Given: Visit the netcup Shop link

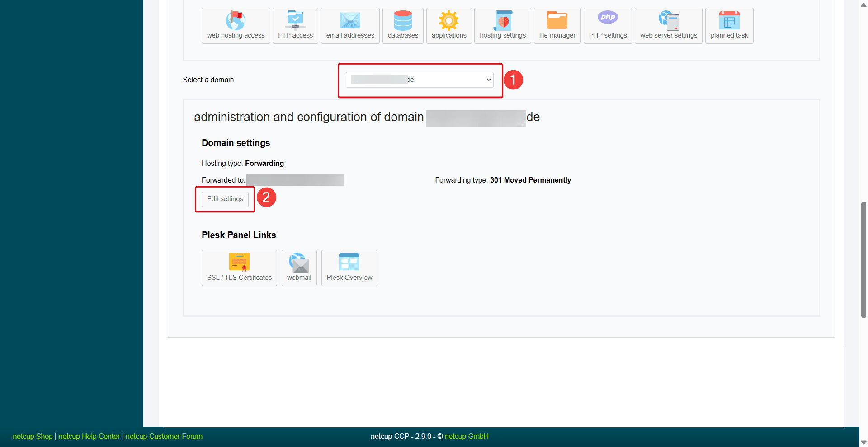Looking at the screenshot, I should pyautogui.click(x=32, y=436).
